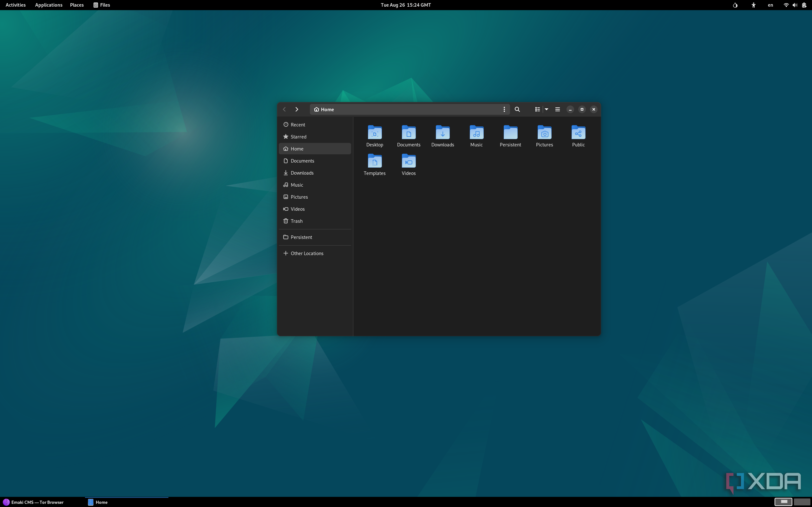The height and width of the screenshot is (507, 812).
Task: Open the search icon in Files toolbar
Action: click(517, 109)
